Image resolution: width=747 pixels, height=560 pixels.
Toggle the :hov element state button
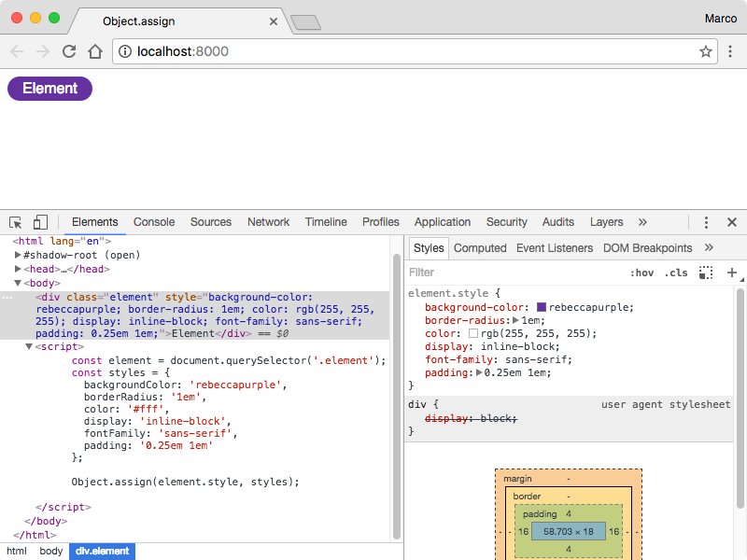641,273
